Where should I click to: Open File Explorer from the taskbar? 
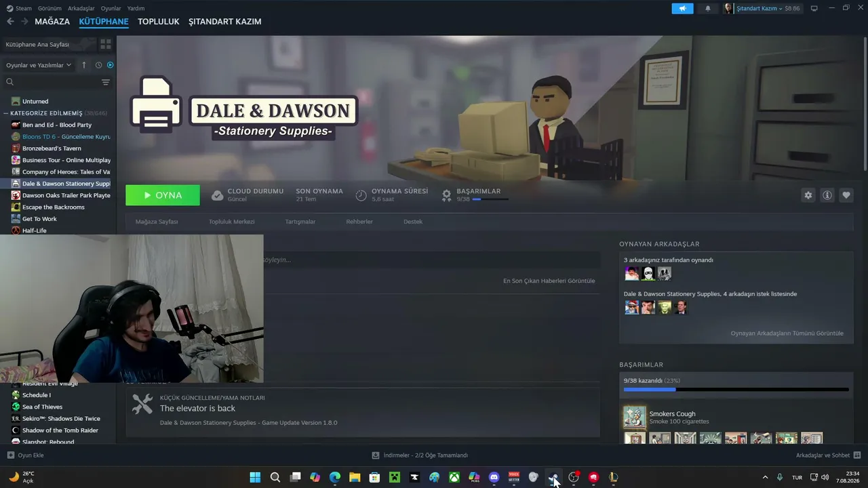point(355,477)
